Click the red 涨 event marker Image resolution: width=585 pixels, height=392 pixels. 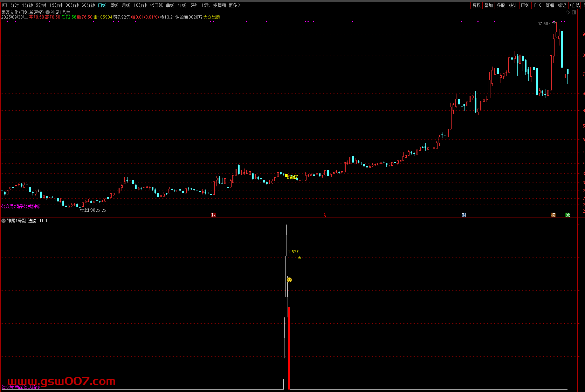pyautogui.click(x=213, y=215)
